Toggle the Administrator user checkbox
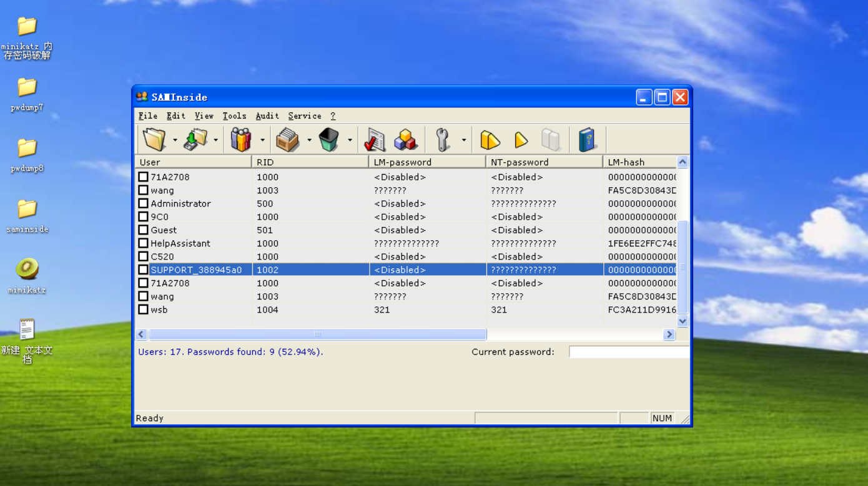868x486 pixels. coord(143,203)
